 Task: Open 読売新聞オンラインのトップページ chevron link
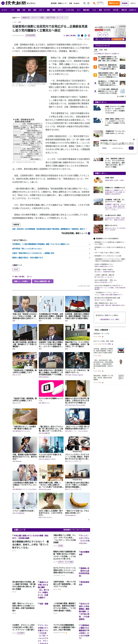[76, 530]
